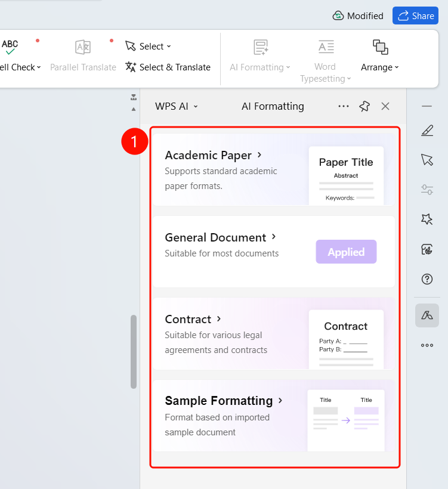
Task: Click the chevron beside Contract
Action: click(x=219, y=318)
